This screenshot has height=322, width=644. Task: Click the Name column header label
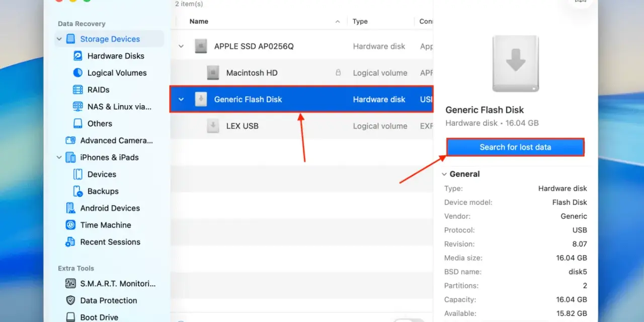coord(199,22)
